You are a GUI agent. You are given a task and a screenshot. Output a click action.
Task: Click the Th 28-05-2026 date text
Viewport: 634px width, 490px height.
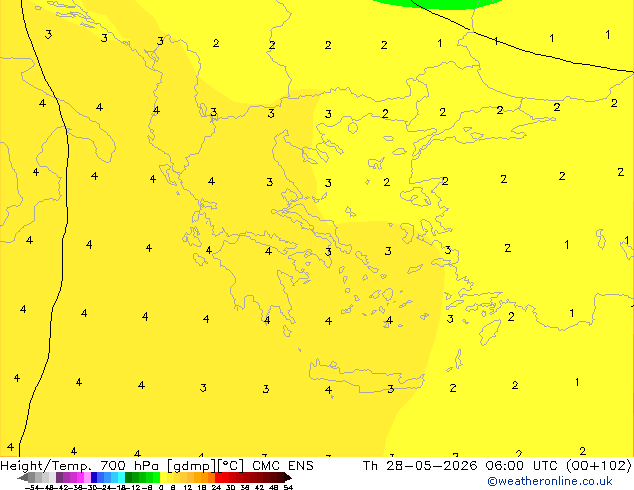coord(420,466)
